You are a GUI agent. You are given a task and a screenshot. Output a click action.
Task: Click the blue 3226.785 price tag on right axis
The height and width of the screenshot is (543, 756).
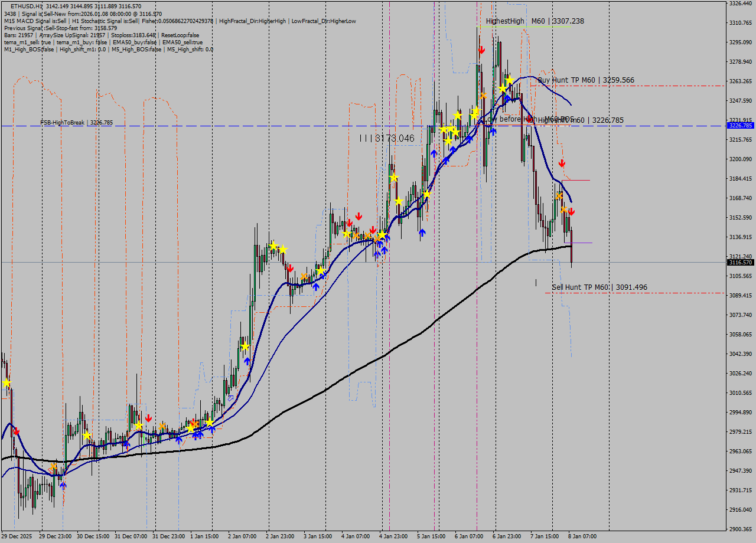pyautogui.click(x=739, y=125)
